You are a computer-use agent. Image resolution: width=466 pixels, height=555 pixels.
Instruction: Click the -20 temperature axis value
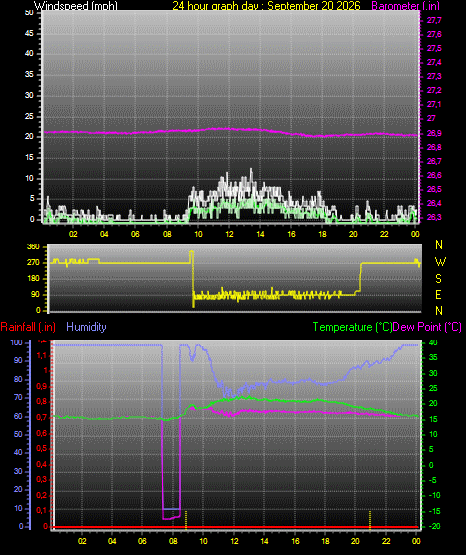pos(435,526)
